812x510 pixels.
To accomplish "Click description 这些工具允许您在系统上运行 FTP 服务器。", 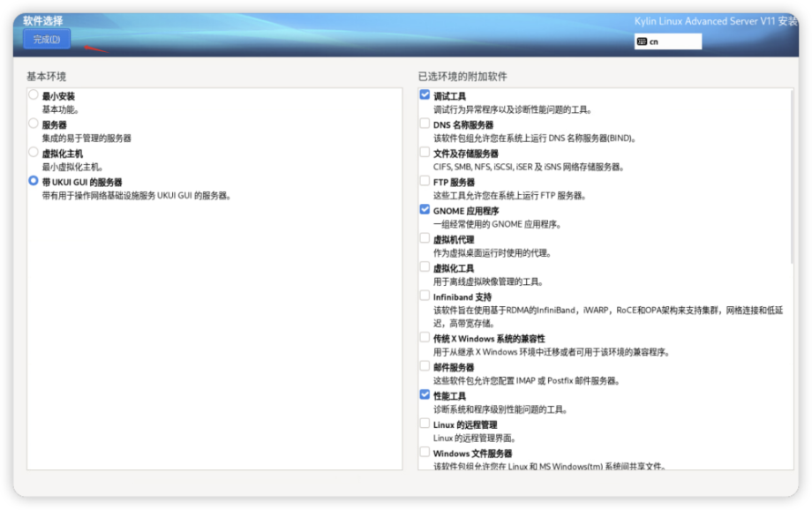I will [509, 196].
